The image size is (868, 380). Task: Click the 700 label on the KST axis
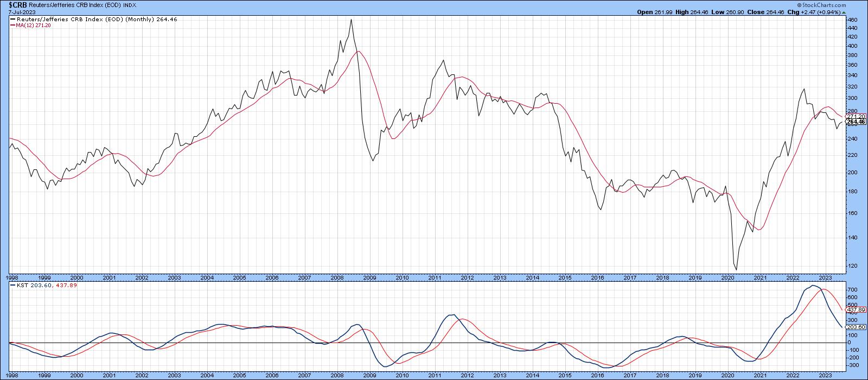852,290
